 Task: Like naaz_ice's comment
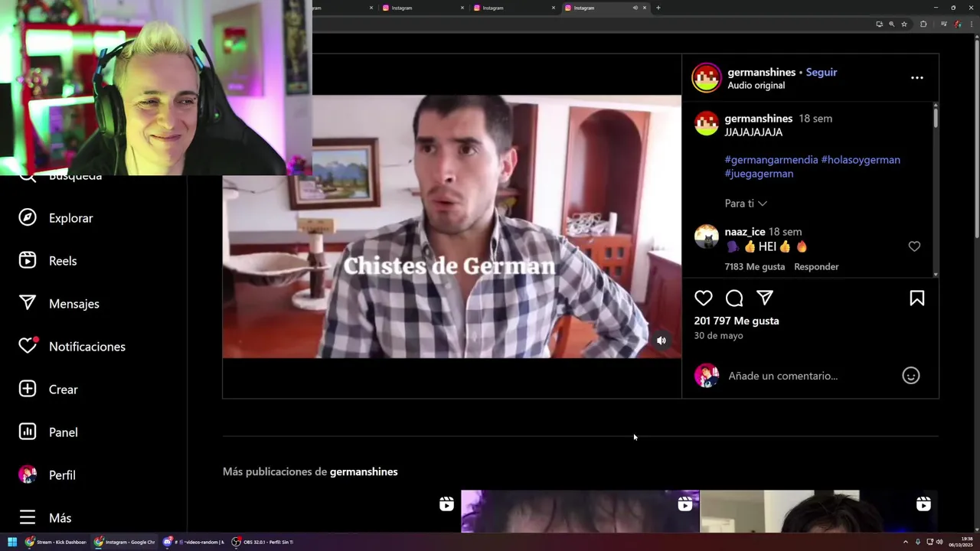[x=914, y=246]
